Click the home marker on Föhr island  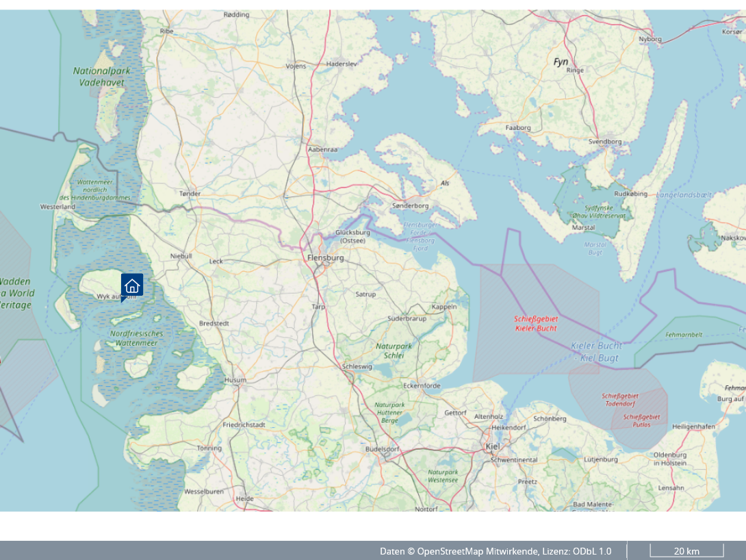coord(132,285)
